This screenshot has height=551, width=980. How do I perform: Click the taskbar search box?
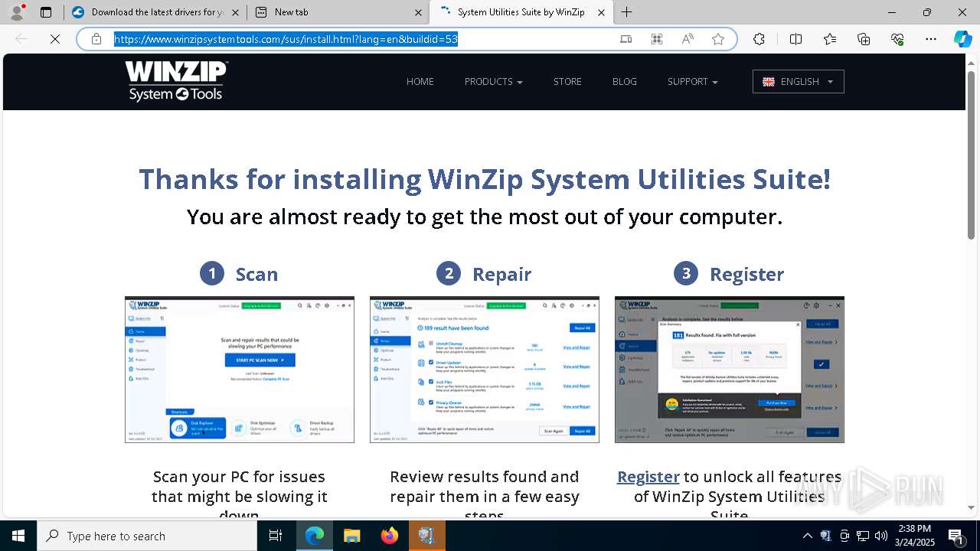pyautogui.click(x=147, y=536)
